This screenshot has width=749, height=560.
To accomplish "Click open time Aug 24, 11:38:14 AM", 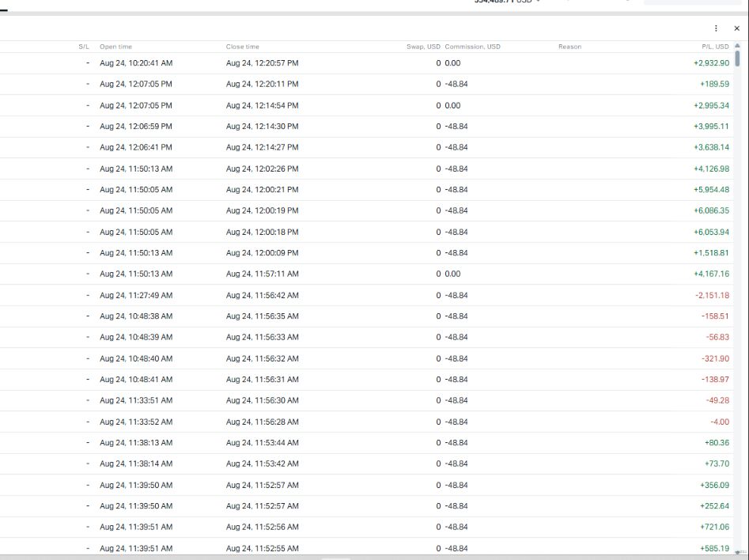I will pos(136,464).
